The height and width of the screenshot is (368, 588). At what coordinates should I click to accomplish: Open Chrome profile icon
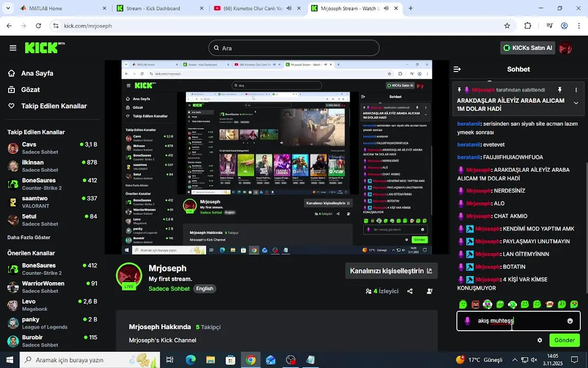[x=564, y=26]
